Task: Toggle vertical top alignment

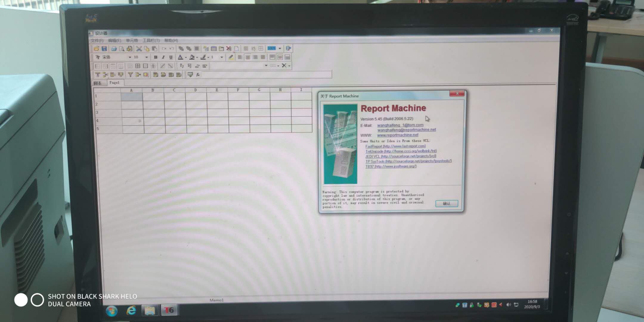Action: (x=272, y=57)
